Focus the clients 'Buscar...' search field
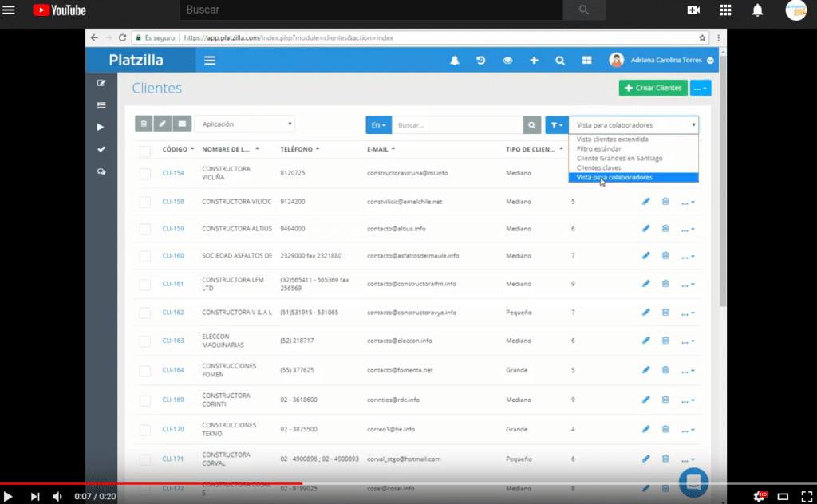 click(457, 125)
